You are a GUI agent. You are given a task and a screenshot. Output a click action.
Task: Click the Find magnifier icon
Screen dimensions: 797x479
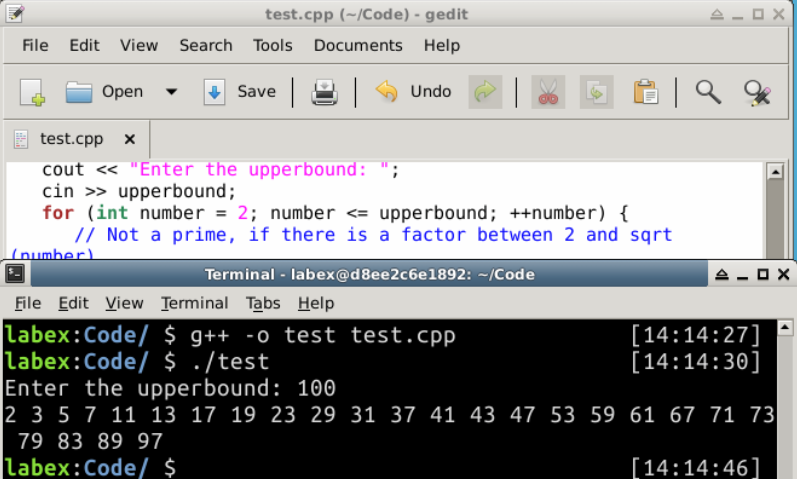point(708,92)
